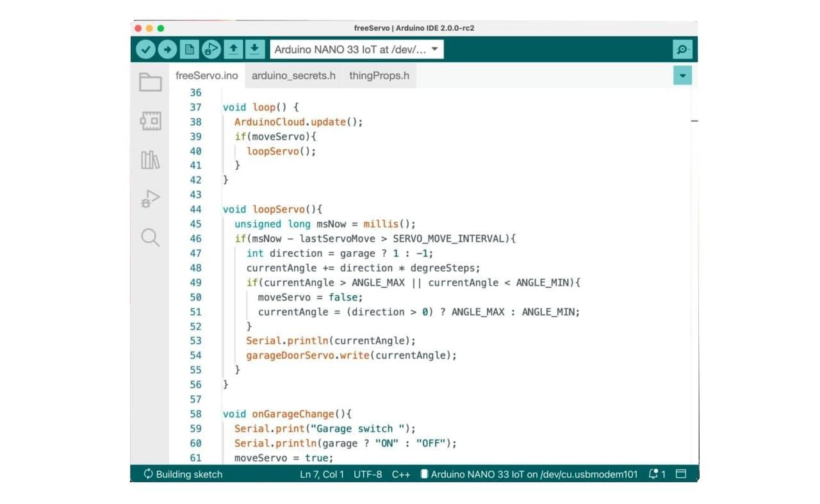
Task: Click the UTF-8 encoding indicator
Action: tap(367, 474)
